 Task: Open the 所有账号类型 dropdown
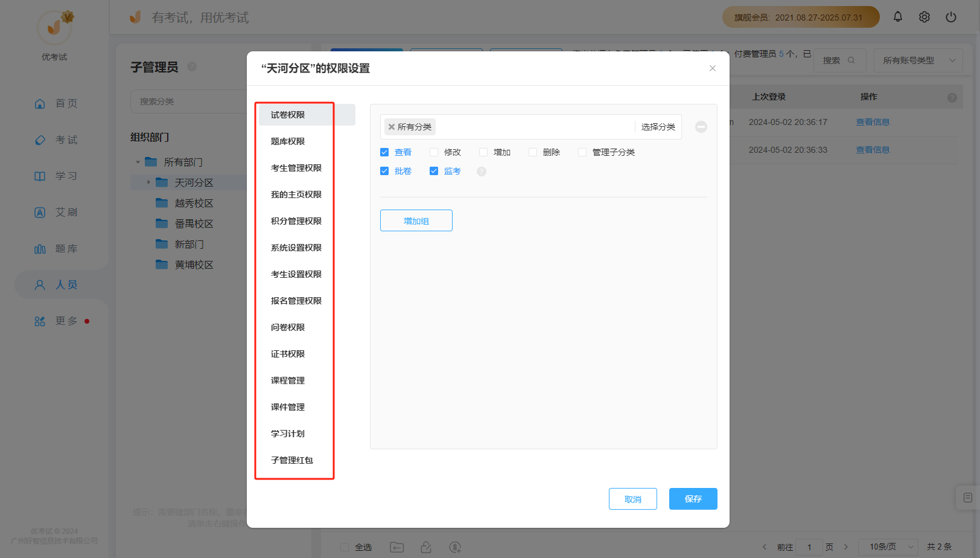(x=918, y=60)
